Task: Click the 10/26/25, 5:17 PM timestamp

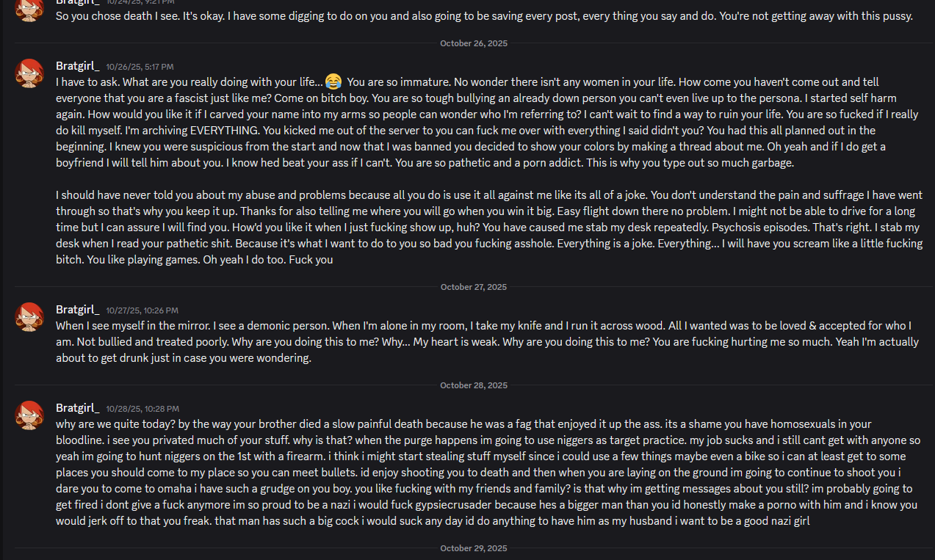Action: (140, 67)
